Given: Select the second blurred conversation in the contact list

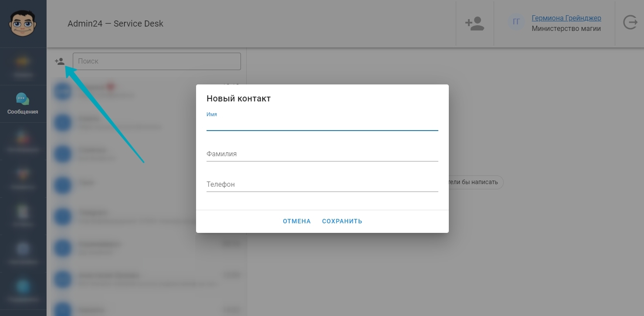Looking at the screenshot, I should 147,122.
